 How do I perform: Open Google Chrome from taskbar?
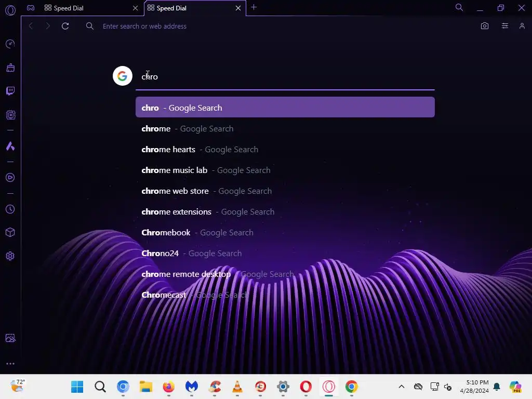coord(352,387)
